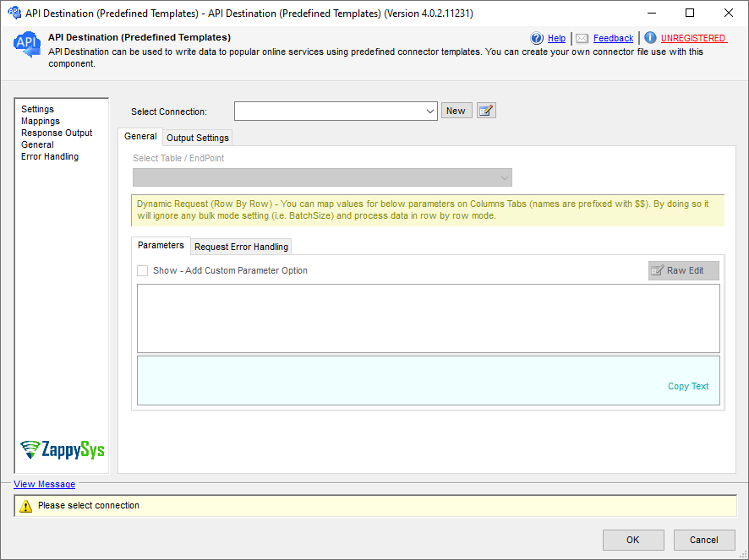The height and width of the screenshot is (560, 749).
Task: Click the View Message link
Action: [45, 484]
